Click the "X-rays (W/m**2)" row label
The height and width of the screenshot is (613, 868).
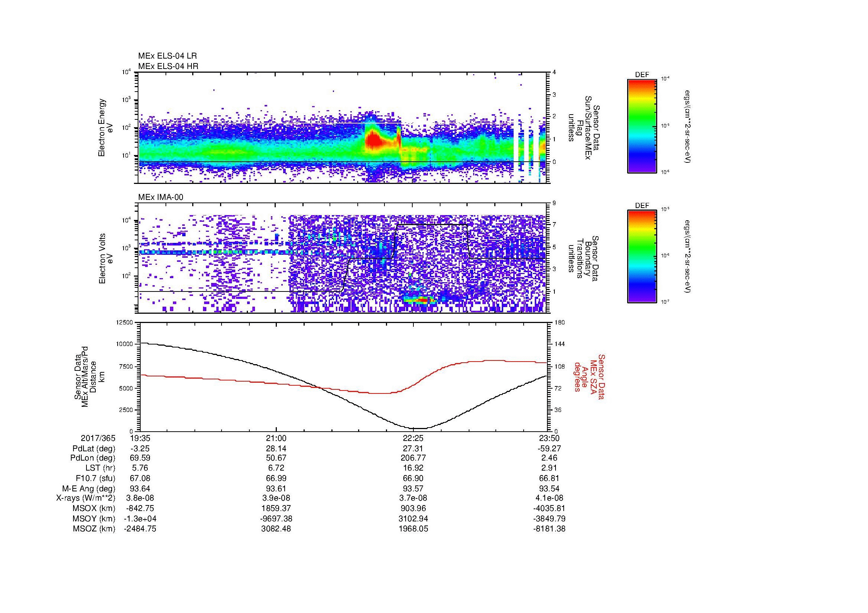click(85, 498)
